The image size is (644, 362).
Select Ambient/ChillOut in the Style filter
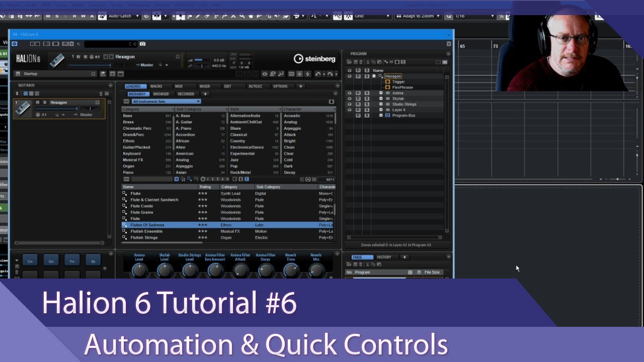pos(254,122)
